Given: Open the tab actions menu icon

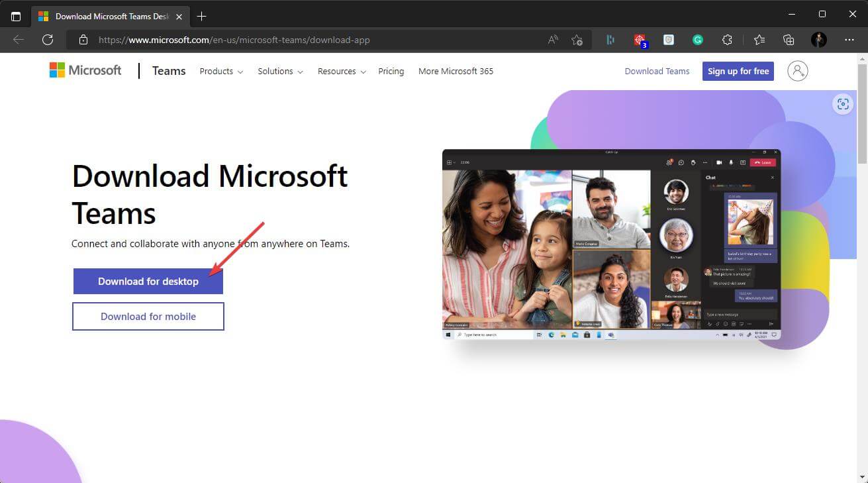Looking at the screenshot, I should (16, 16).
